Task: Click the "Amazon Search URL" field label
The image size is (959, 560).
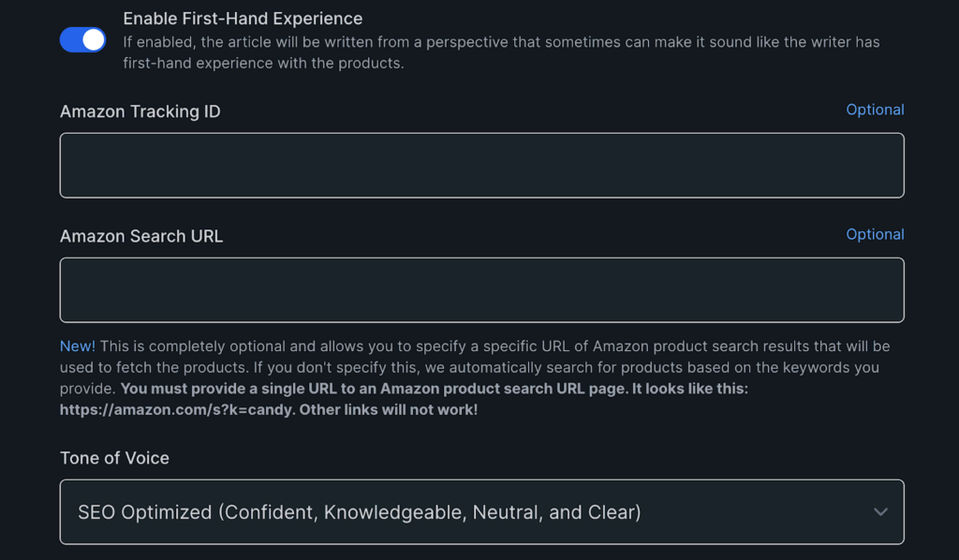Action: (141, 236)
